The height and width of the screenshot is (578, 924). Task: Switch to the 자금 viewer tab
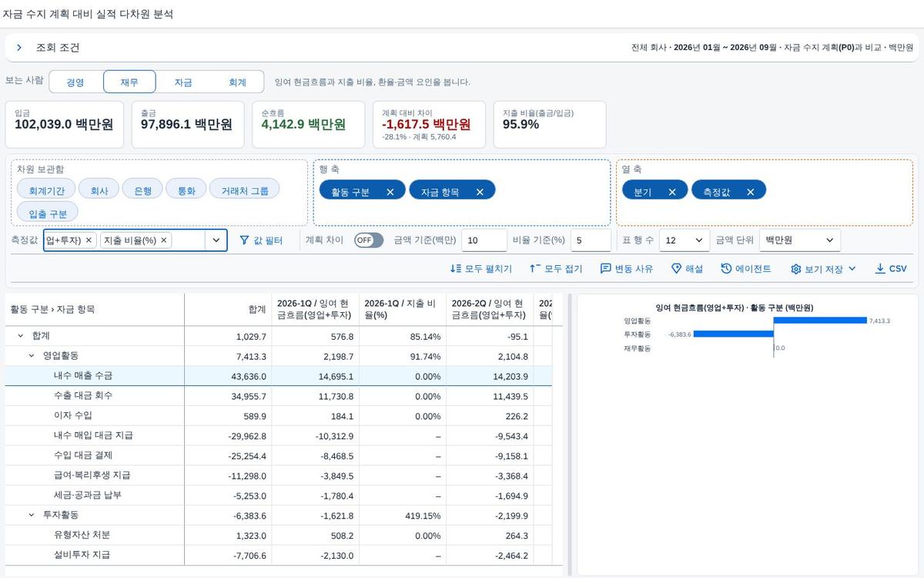(x=183, y=82)
